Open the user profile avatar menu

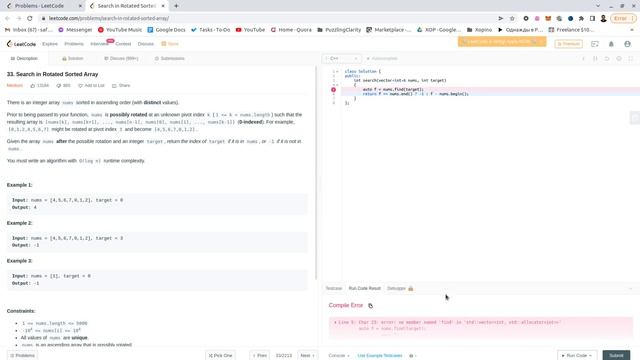click(x=627, y=44)
